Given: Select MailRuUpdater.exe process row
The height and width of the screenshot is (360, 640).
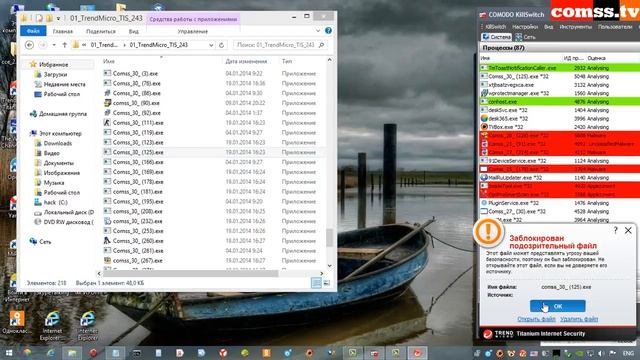Looking at the screenshot, I should 560,178.
